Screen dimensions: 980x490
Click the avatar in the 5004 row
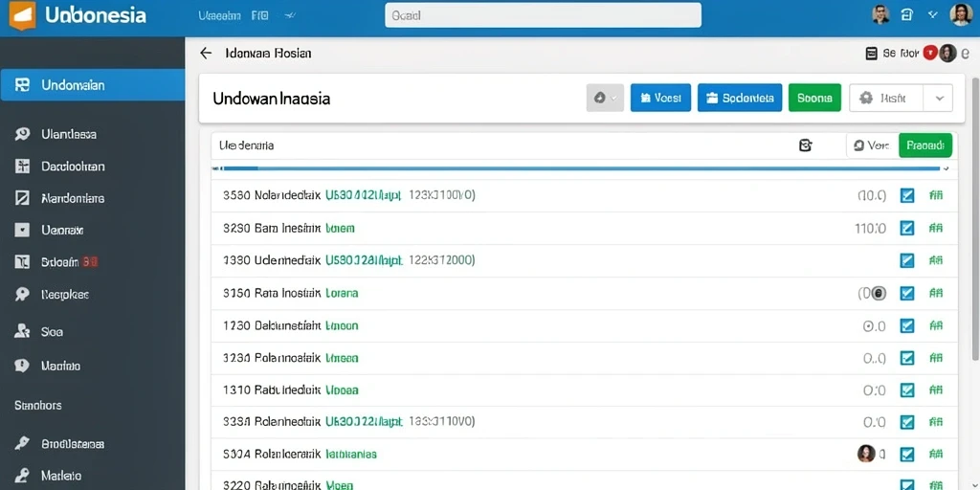(x=866, y=454)
